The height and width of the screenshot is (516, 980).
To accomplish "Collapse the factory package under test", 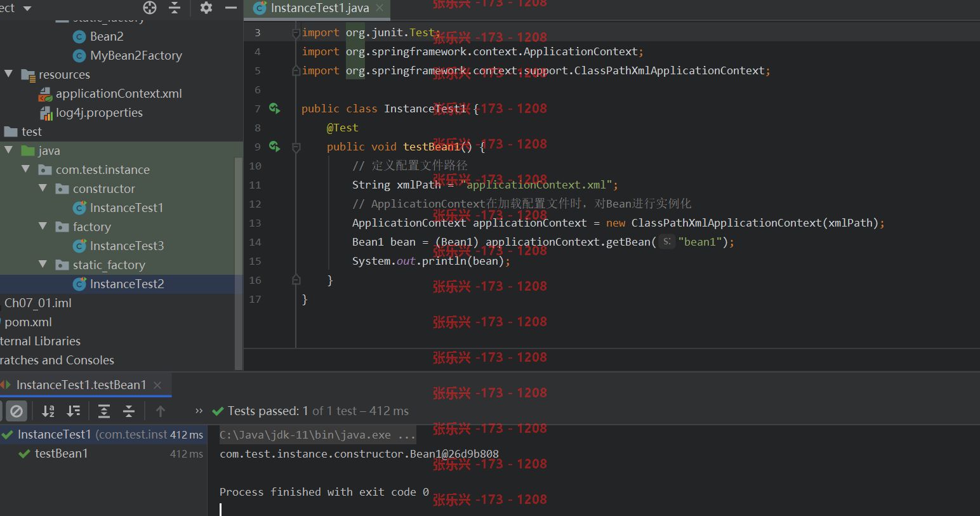I will tap(43, 227).
